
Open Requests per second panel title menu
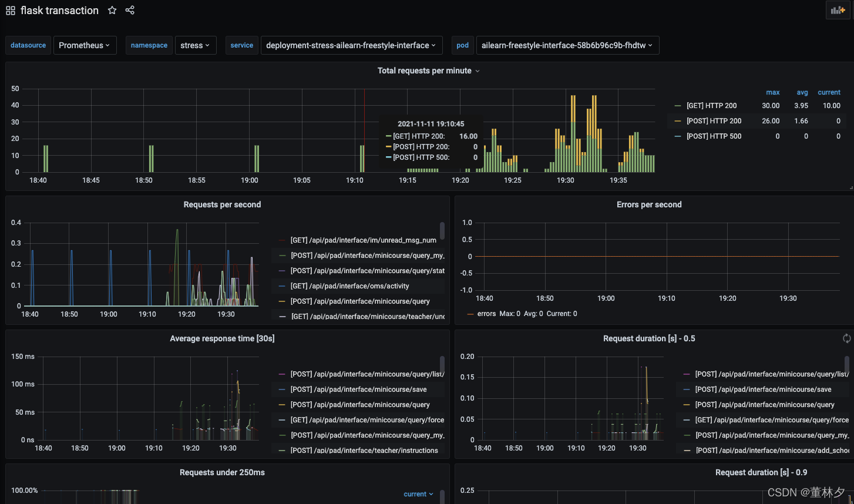222,204
